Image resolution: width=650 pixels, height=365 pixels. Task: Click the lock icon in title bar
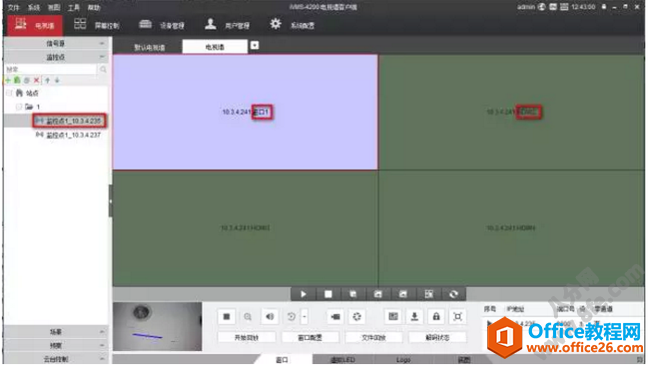tap(604, 7)
